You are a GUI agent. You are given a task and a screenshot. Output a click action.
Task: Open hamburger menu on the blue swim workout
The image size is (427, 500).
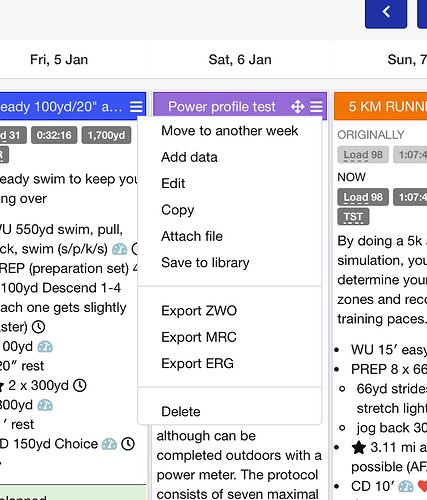coord(136,107)
